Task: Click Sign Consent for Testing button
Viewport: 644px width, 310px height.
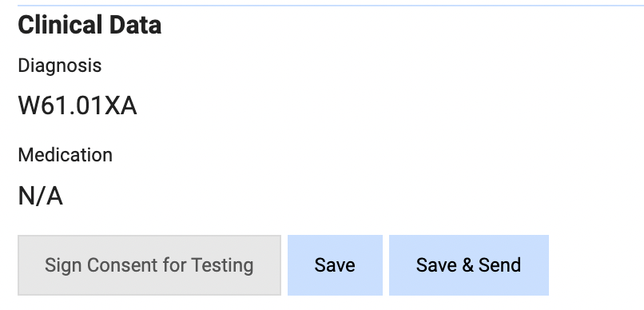Action: 149,264
